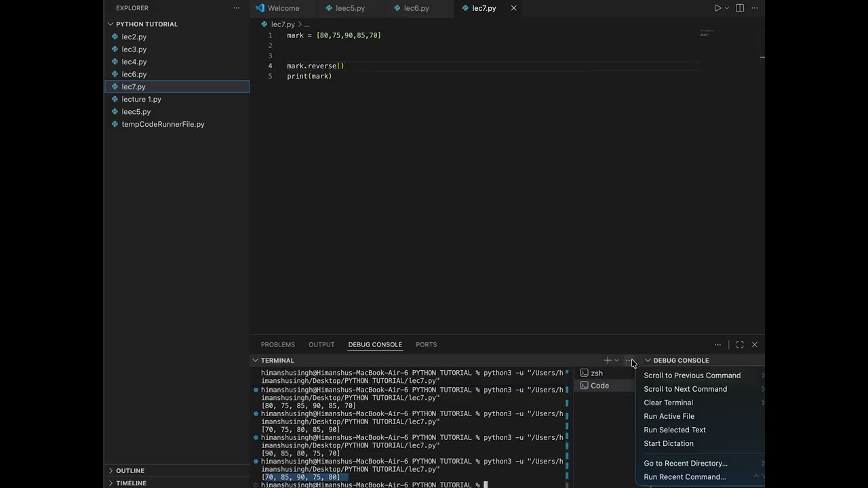Select the DEBUG CONSOLE panel tab
The height and width of the screenshot is (488, 868).
pos(375,344)
